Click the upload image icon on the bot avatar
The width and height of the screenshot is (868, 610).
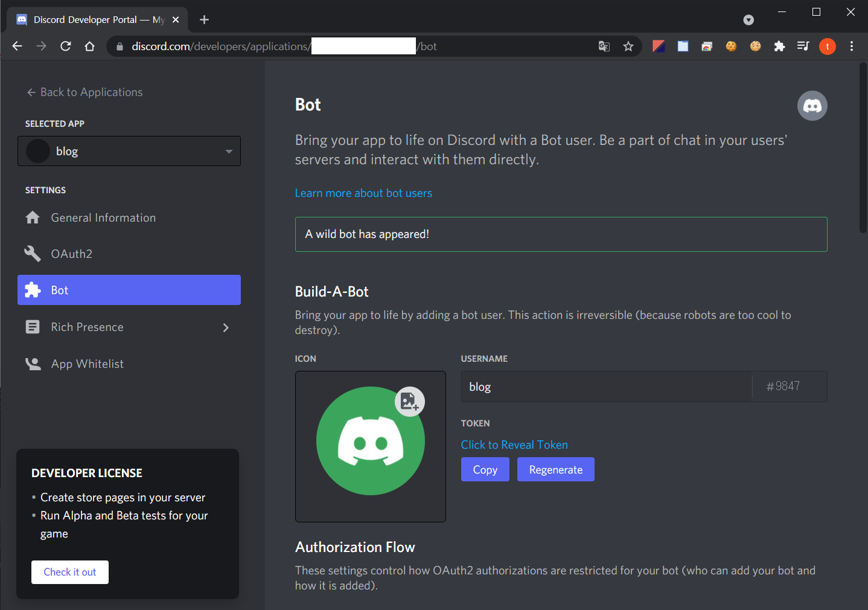[x=410, y=402]
